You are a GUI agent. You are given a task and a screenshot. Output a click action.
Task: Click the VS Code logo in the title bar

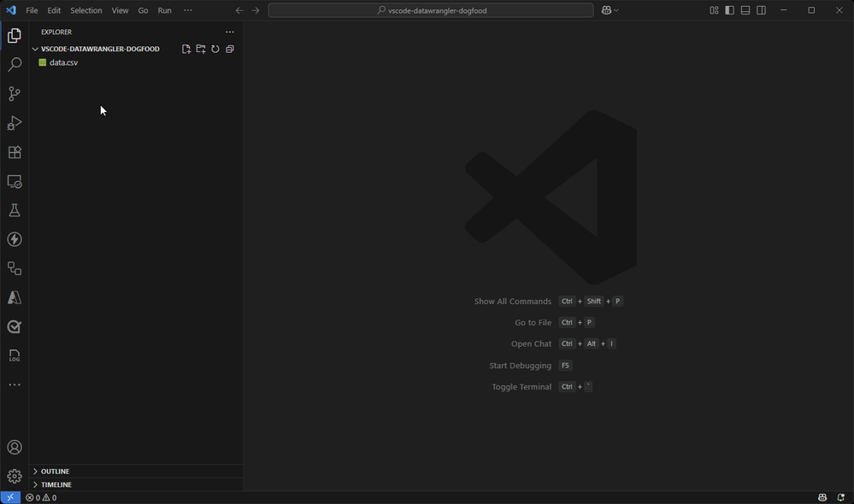pyautogui.click(x=11, y=10)
